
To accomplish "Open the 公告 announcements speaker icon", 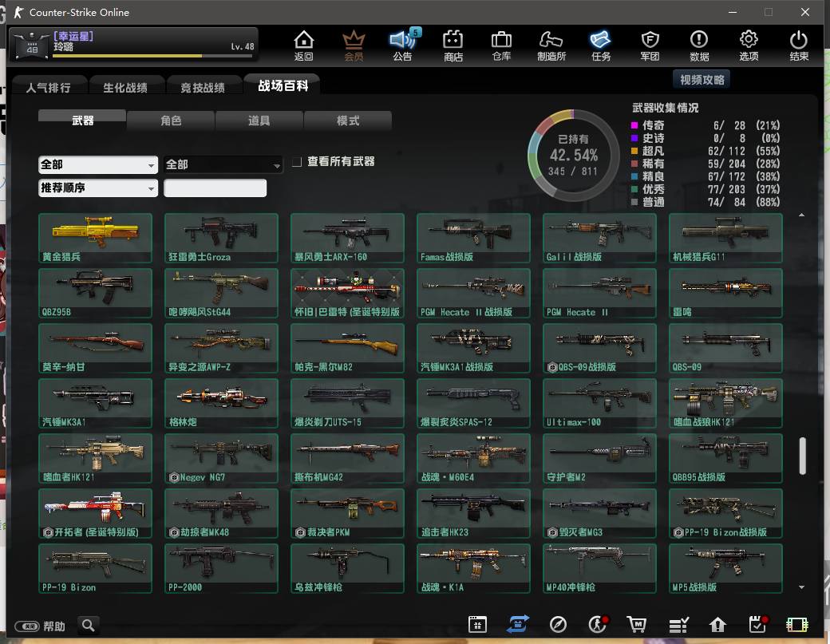I will click(x=403, y=45).
